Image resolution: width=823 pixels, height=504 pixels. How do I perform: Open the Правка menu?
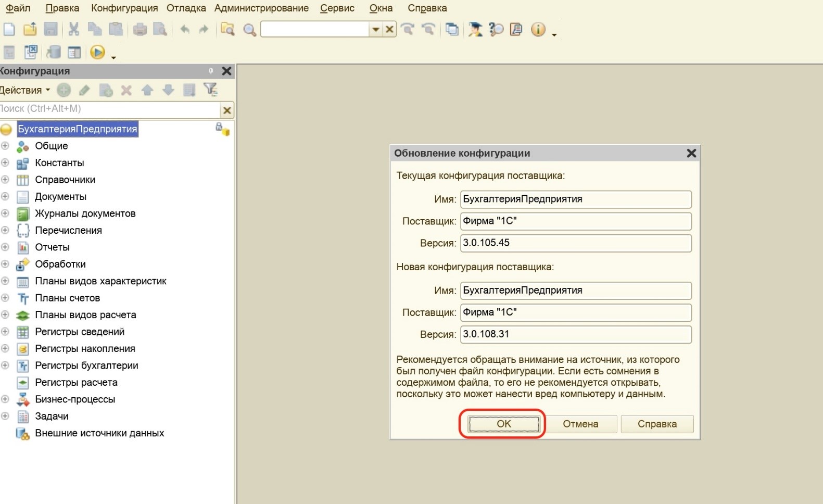pos(62,8)
